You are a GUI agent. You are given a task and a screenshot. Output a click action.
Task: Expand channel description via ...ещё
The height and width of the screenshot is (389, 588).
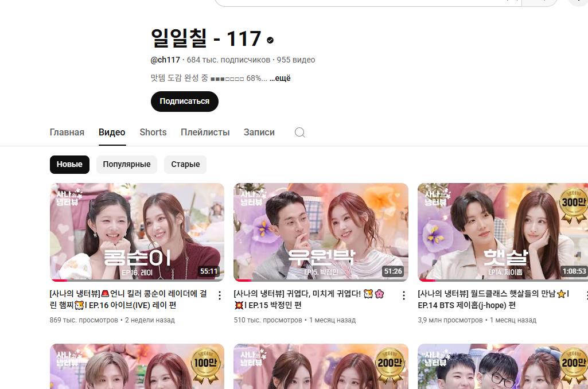click(x=280, y=78)
